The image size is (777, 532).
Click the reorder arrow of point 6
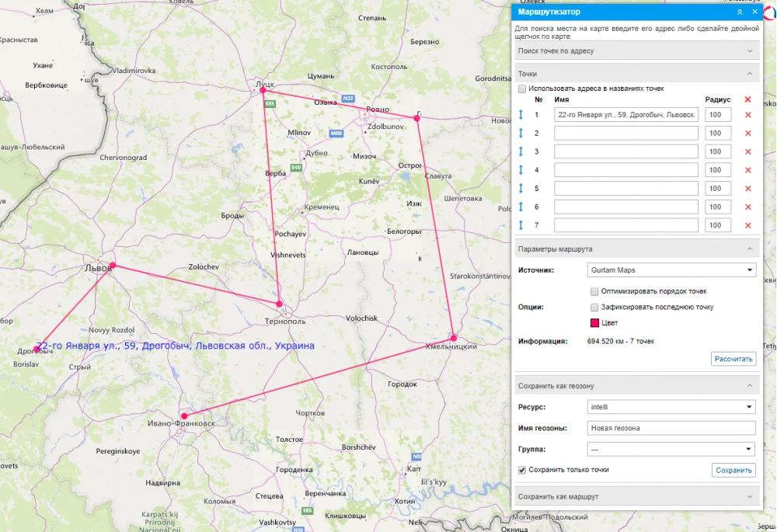click(x=521, y=207)
